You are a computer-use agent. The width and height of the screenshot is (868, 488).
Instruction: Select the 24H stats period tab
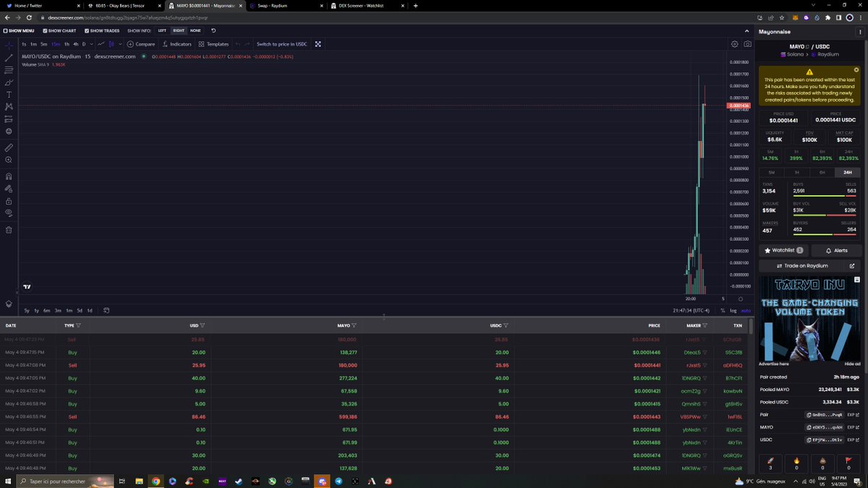click(847, 172)
